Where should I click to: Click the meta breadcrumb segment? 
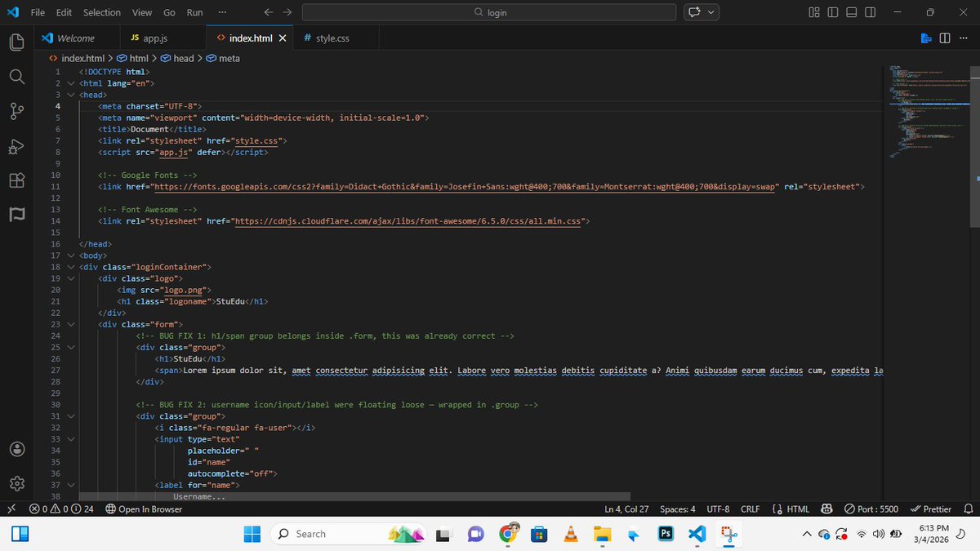223,59
